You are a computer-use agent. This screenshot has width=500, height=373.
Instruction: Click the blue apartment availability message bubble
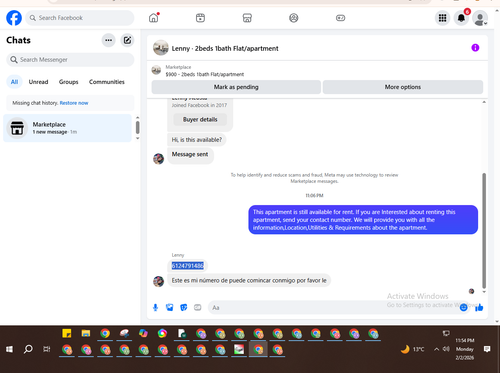point(363,220)
